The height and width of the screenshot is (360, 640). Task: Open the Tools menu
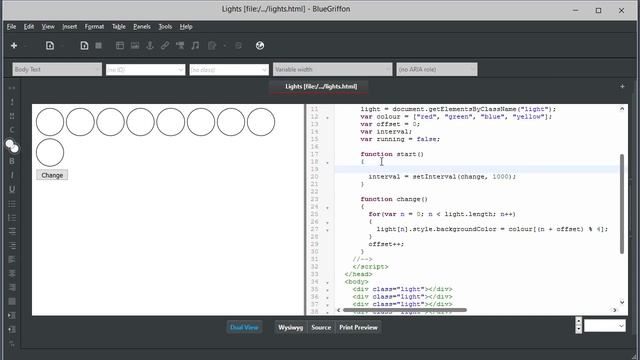pyautogui.click(x=165, y=27)
